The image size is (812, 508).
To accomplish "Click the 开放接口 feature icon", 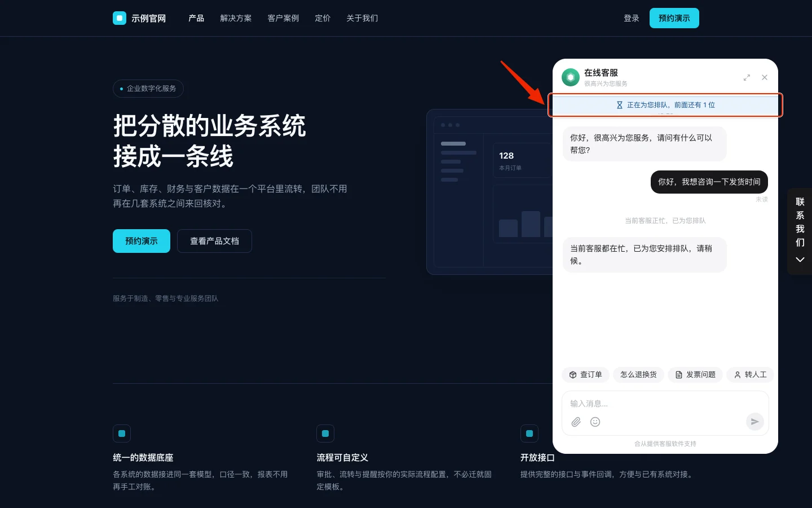I will pyautogui.click(x=529, y=433).
